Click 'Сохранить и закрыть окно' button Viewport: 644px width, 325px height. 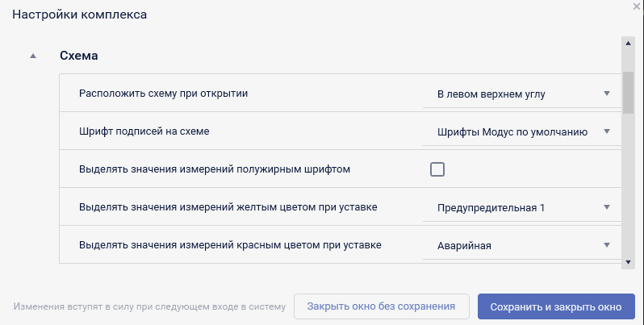point(556,306)
